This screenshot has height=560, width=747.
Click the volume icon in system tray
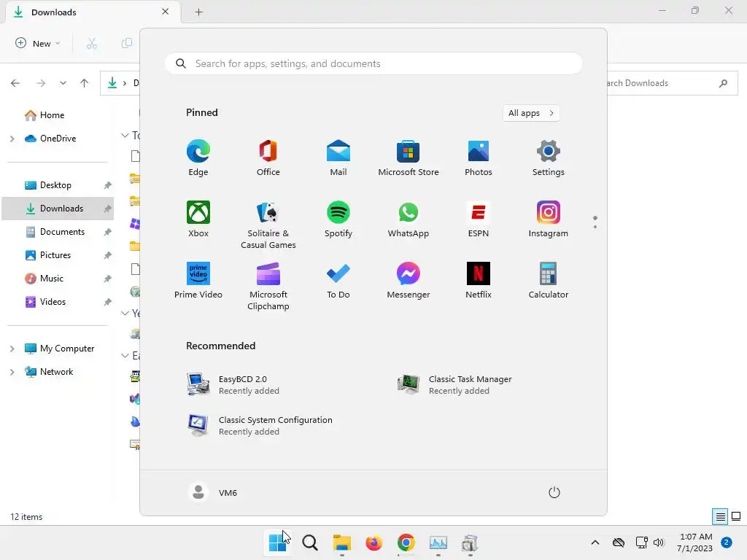(659, 542)
